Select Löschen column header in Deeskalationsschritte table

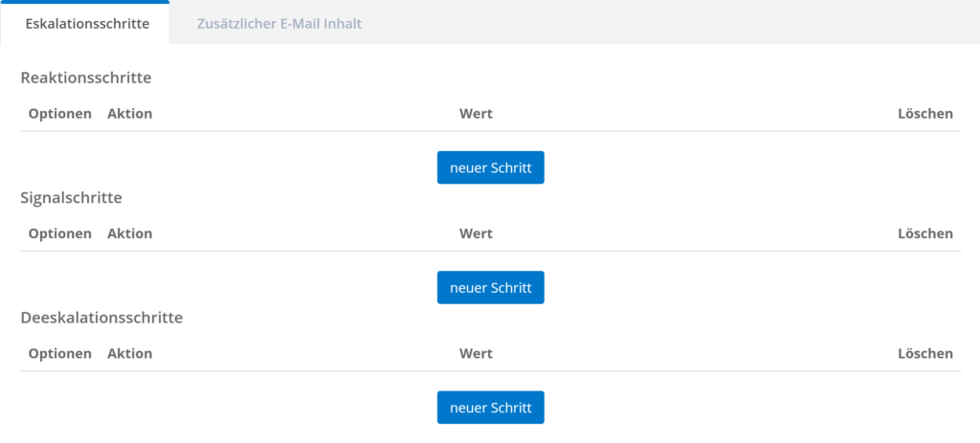point(924,354)
